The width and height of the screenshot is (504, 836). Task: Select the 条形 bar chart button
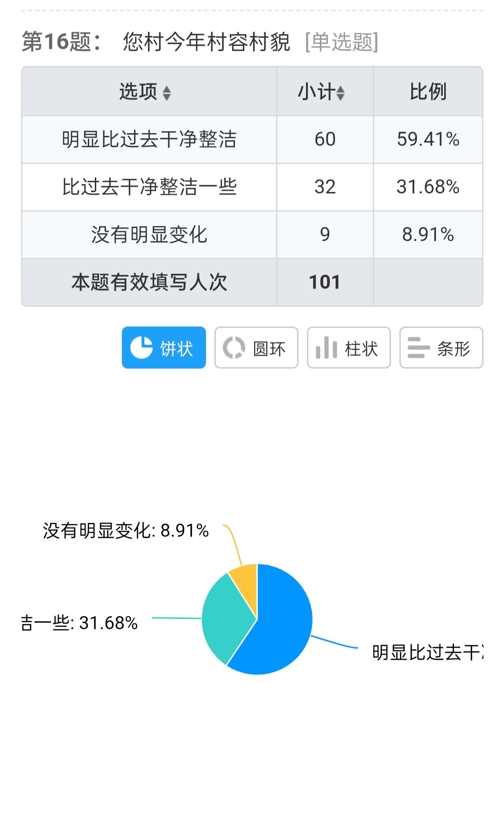point(441,347)
